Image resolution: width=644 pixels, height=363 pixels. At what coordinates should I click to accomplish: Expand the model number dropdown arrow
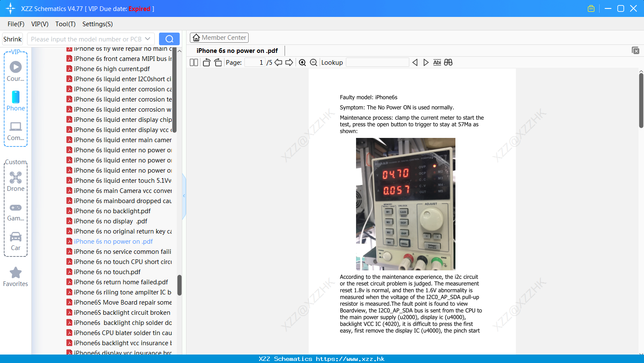(148, 39)
